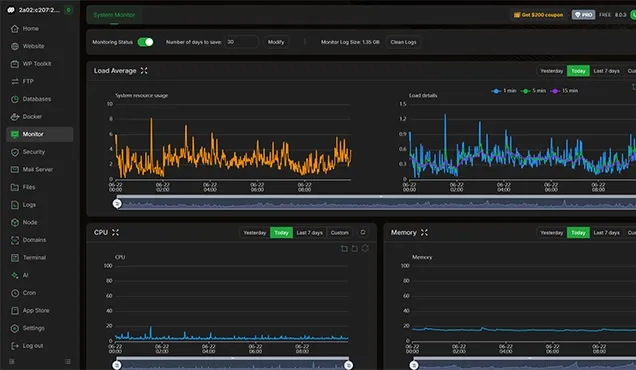Select the System Monitor tab

114,15
